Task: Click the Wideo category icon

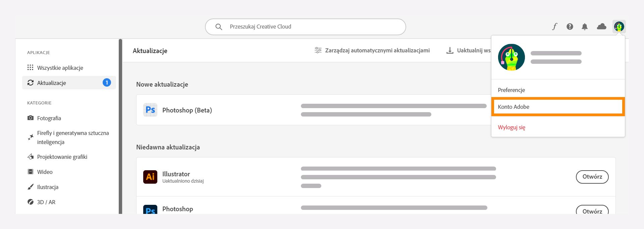Action: 31,172
